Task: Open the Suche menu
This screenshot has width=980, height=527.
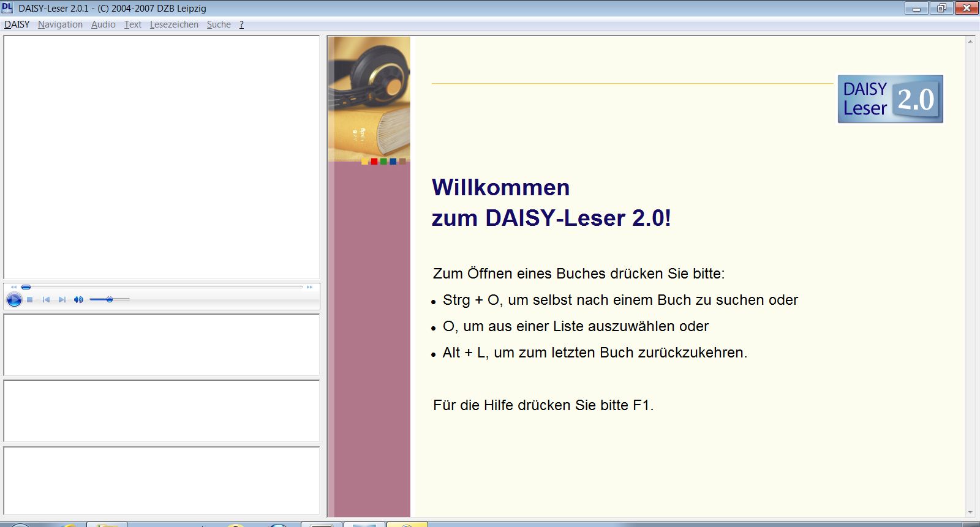Action: pos(219,24)
